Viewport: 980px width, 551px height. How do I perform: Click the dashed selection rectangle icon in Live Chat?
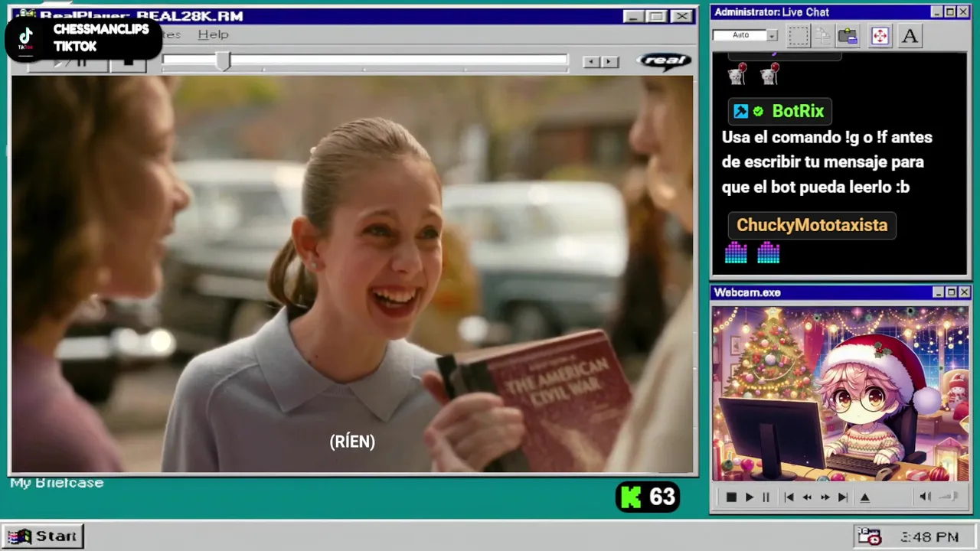[x=799, y=35]
